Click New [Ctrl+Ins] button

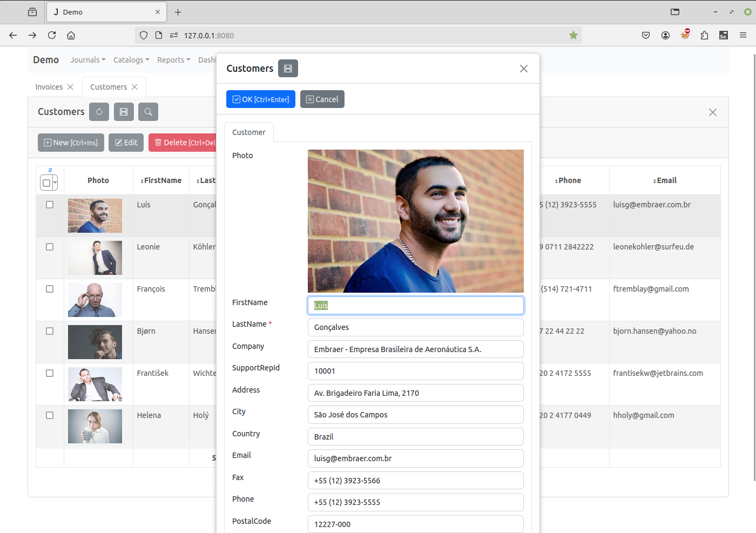pyautogui.click(x=71, y=143)
